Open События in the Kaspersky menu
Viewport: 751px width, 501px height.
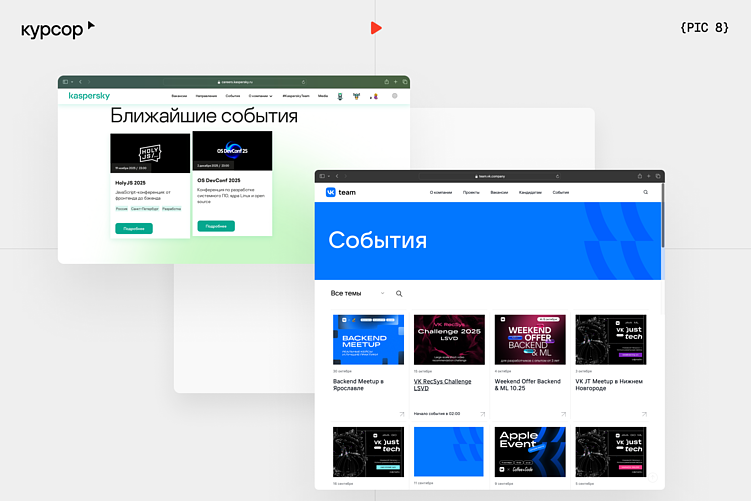point(233,96)
